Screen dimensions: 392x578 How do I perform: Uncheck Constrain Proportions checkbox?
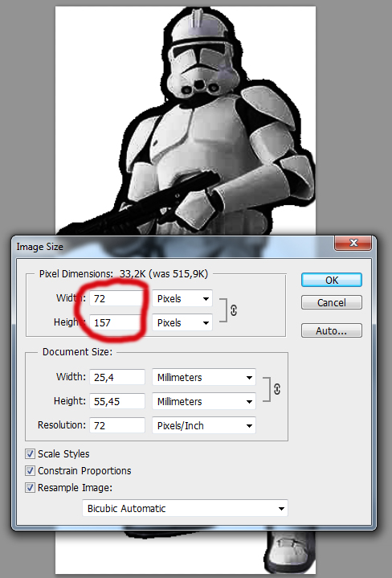31,471
